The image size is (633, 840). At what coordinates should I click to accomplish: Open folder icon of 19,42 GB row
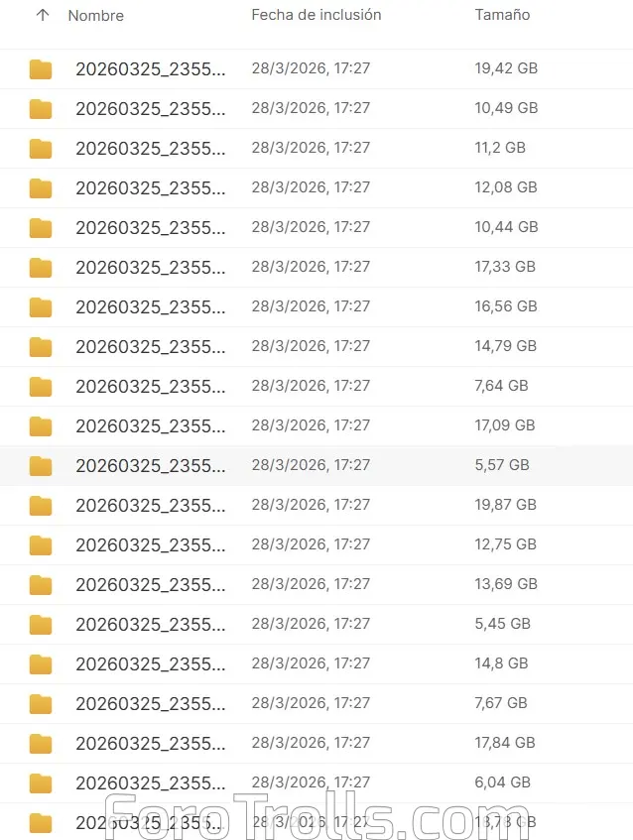41,69
